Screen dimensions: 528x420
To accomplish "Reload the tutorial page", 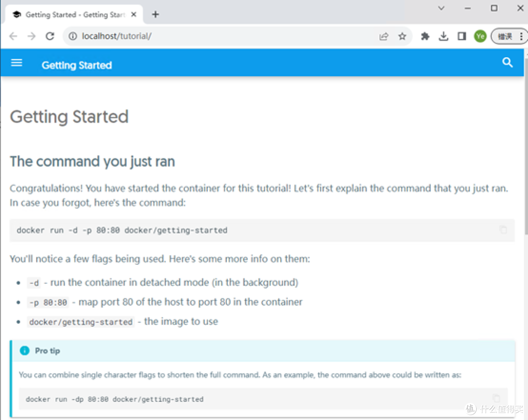I will 50,36.
